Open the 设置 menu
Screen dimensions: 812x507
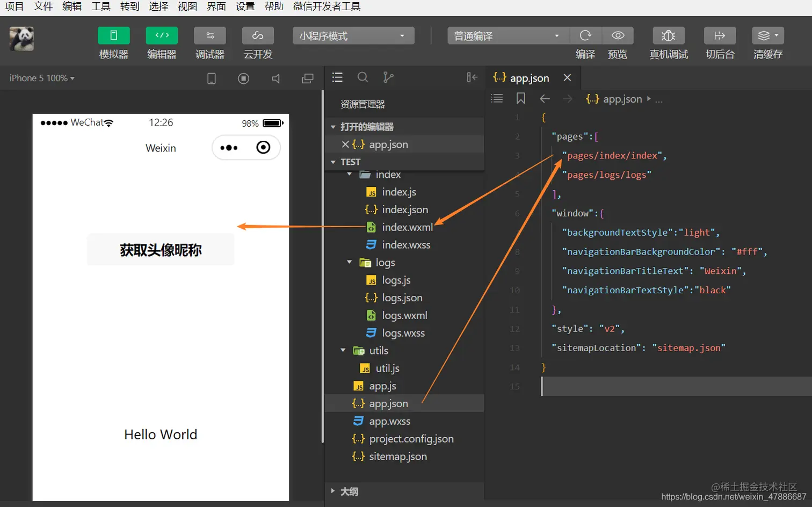pos(245,6)
